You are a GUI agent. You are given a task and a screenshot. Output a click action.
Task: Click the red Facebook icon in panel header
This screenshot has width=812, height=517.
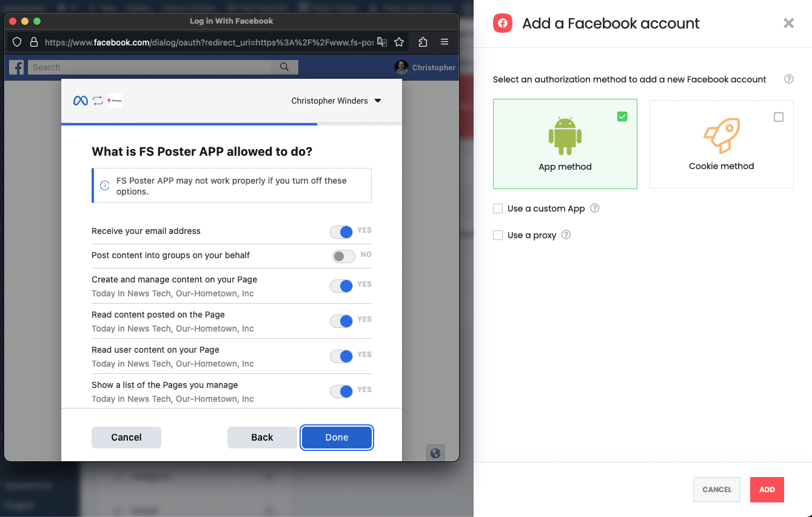503,24
